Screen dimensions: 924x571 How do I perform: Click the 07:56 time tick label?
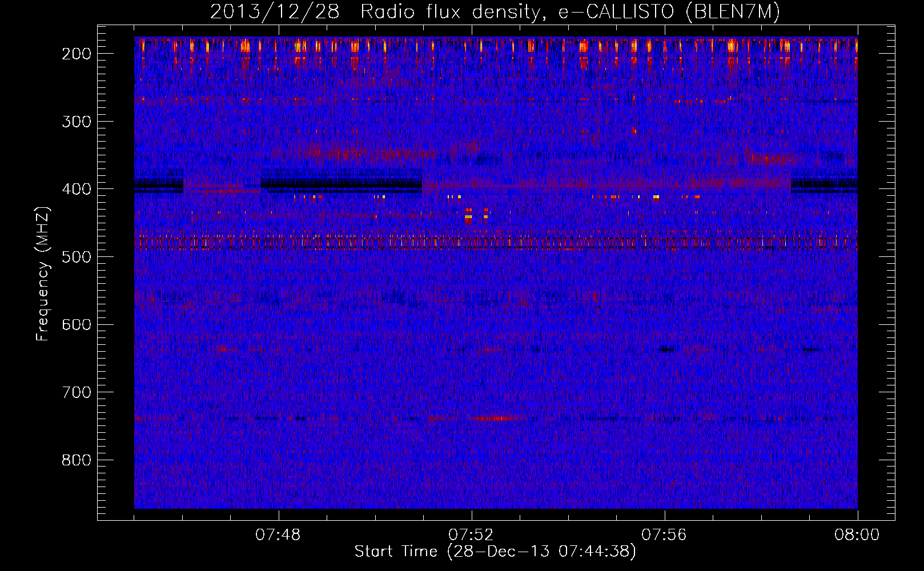(664, 535)
